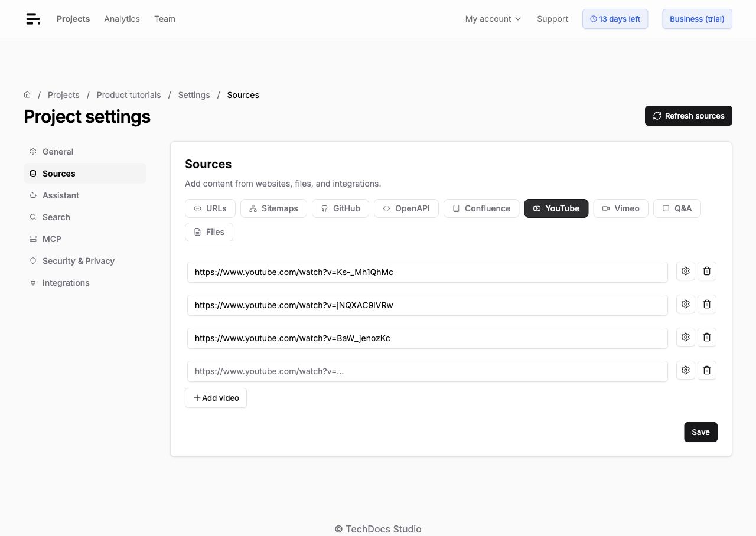
Task: Open the Projects nav menu
Action: (x=73, y=19)
